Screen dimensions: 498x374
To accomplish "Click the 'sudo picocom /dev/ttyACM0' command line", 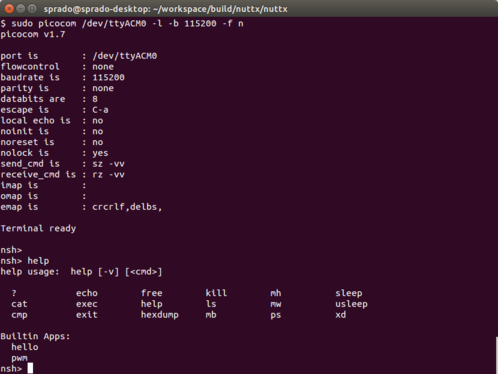I will tap(122, 24).
